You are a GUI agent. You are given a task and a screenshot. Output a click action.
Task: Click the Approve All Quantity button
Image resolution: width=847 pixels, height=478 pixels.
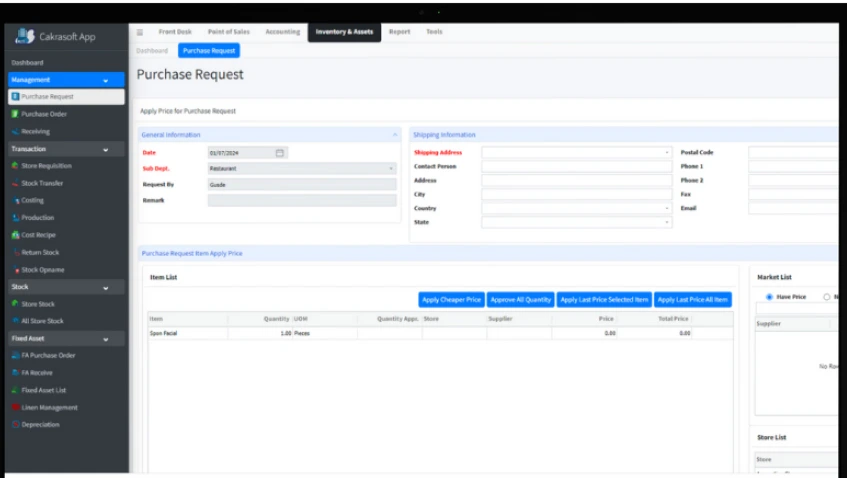pos(520,300)
